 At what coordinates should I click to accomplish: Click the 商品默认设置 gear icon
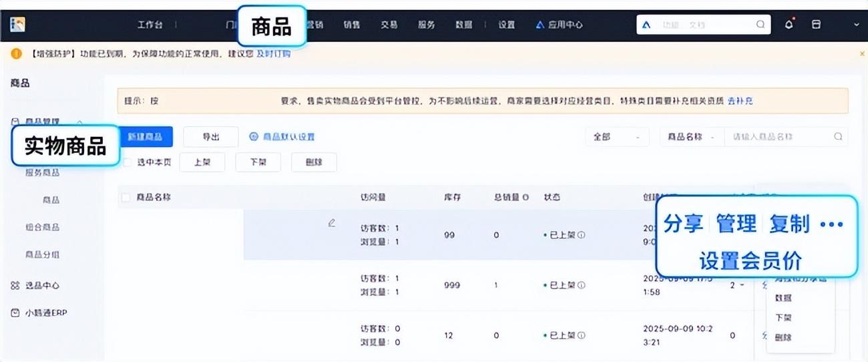pos(253,136)
